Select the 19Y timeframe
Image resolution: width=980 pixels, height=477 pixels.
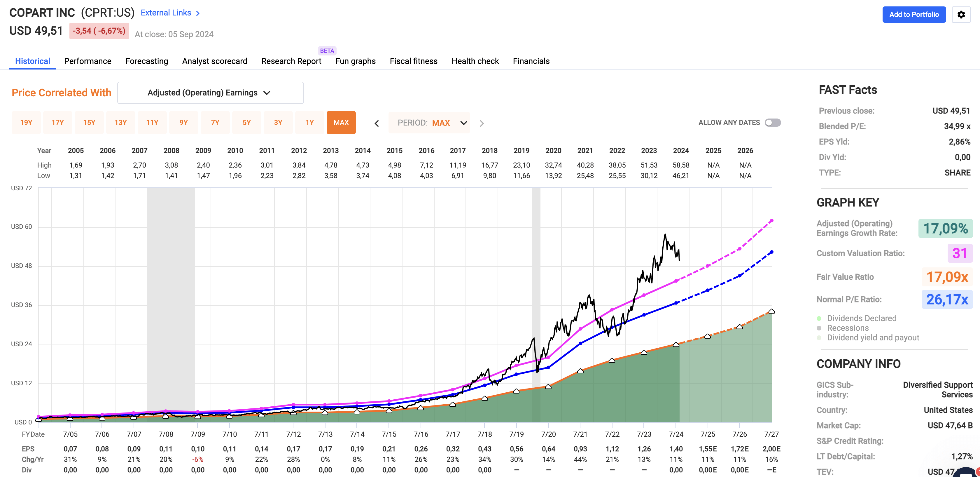[26, 122]
